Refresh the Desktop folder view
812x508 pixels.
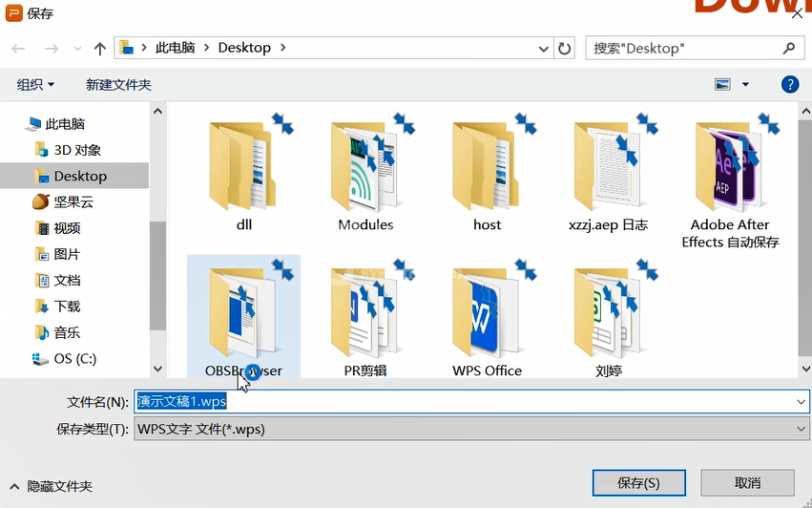(564, 48)
